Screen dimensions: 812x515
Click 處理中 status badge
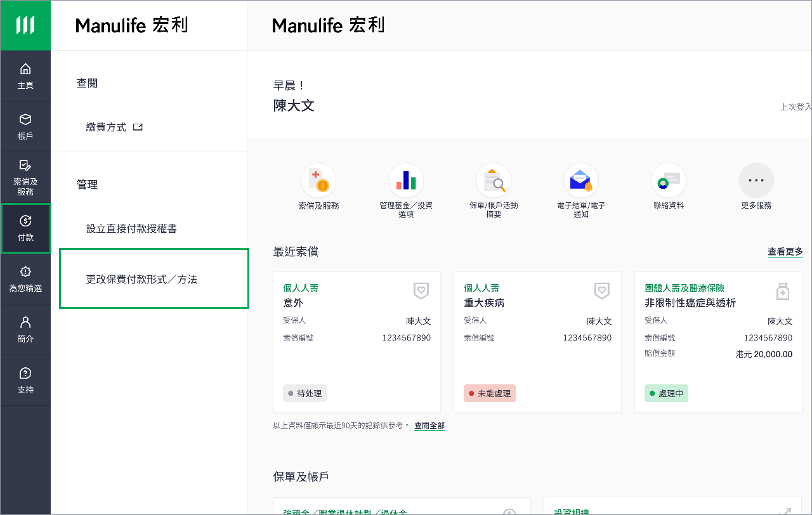click(x=666, y=393)
